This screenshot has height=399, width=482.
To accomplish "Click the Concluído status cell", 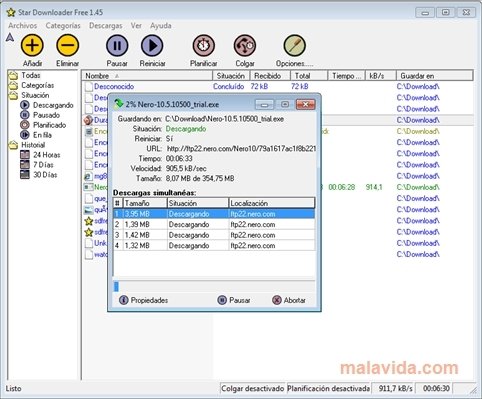I will point(229,87).
